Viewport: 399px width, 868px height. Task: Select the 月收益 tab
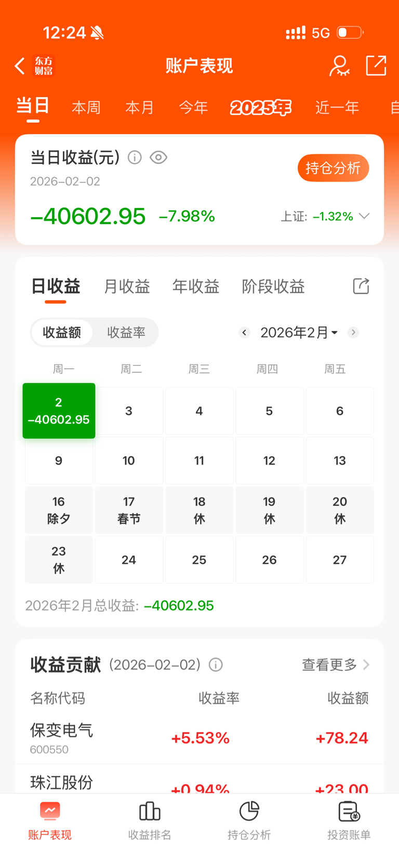click(127, 286)
